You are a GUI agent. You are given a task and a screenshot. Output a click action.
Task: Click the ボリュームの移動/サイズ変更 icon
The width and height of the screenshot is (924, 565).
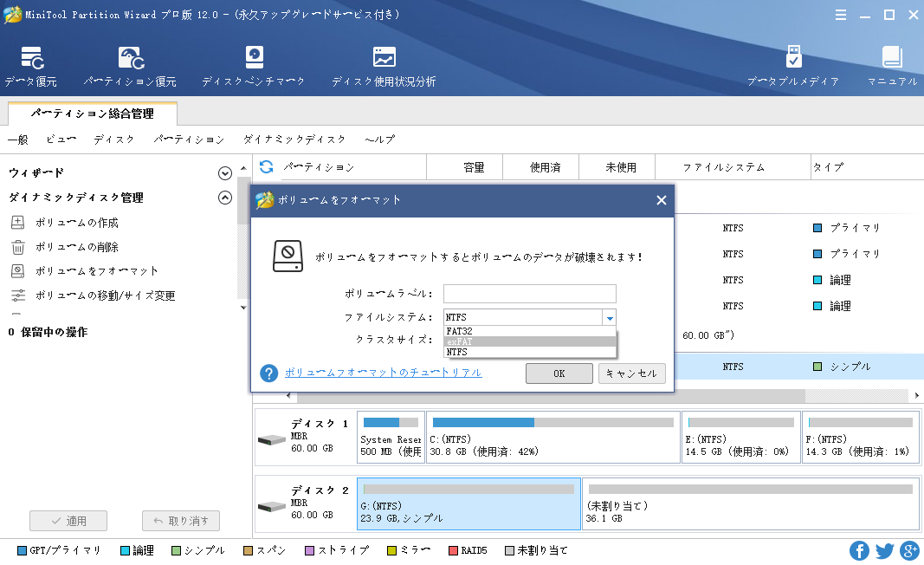(18, 295)
